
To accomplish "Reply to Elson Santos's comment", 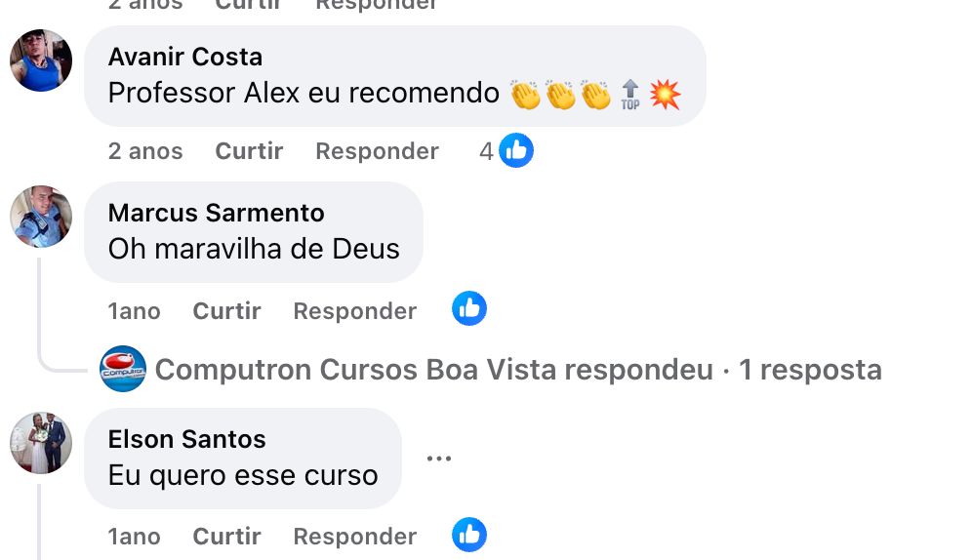I will [x=354, y=537].
